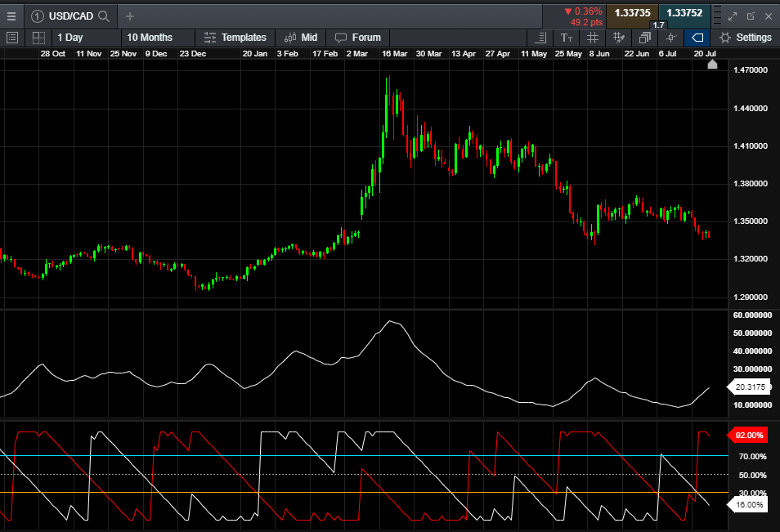This screenshot has height=532, width=780.
Task: Click the stacked lines icon beside buy price
Action: 717,16
